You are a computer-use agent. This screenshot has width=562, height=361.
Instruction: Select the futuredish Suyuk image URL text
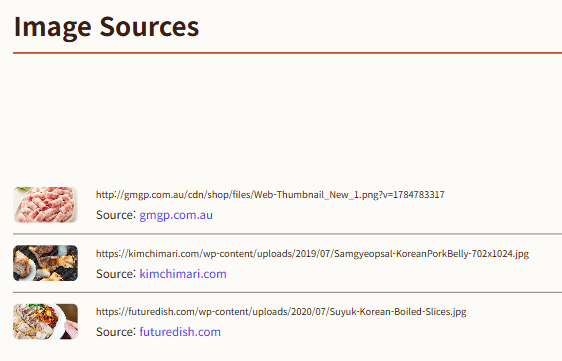click(x=281, y=312)
